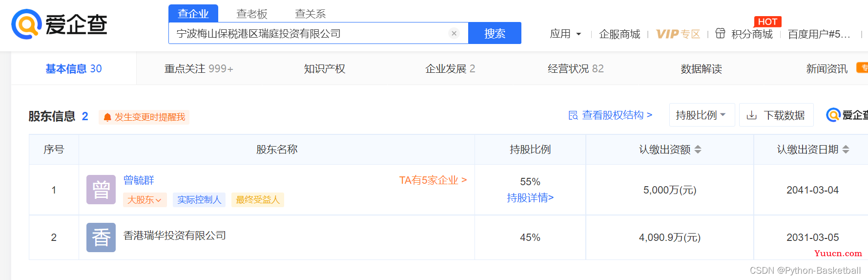Switch to 数据解读 tab
Image resolution: width=868 pixels, height=280 pixels.
click(701, 69)
